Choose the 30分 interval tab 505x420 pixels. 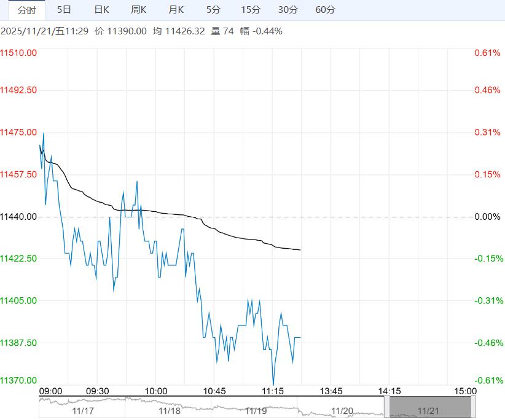point(288,10)
